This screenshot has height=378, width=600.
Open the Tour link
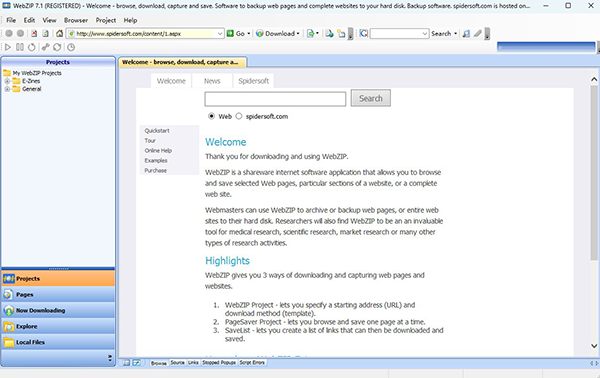(150, 141)
